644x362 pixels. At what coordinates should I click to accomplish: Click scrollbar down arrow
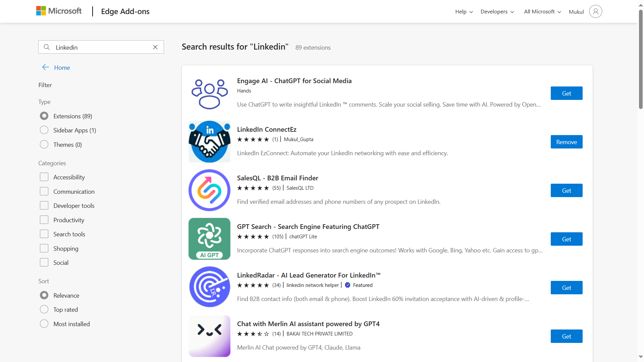[641, 357]
